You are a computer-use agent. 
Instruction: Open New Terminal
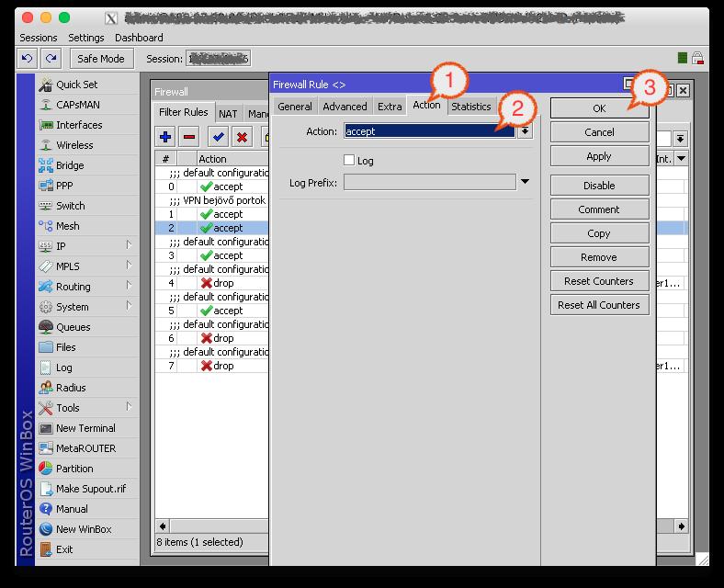[87, 428]
